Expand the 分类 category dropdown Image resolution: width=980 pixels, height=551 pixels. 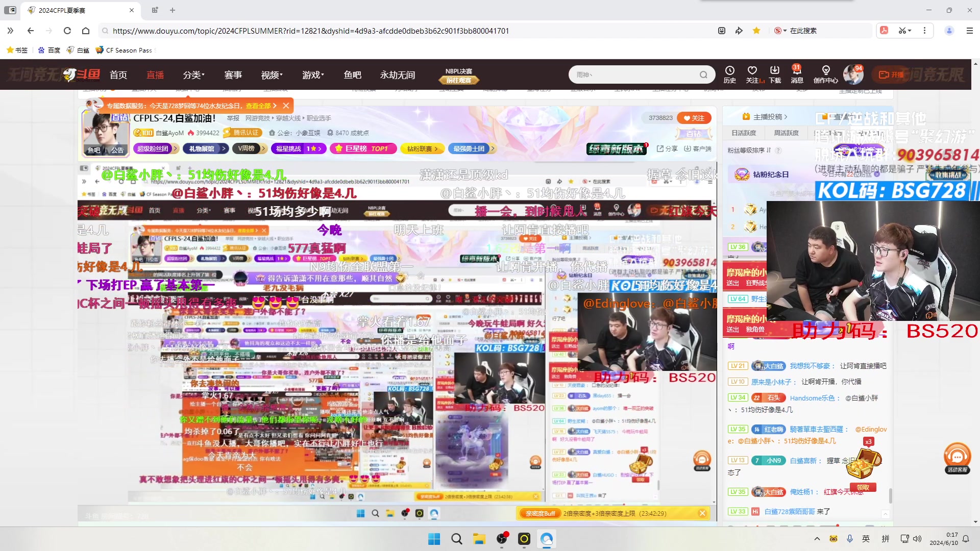[x=193, y=75]
